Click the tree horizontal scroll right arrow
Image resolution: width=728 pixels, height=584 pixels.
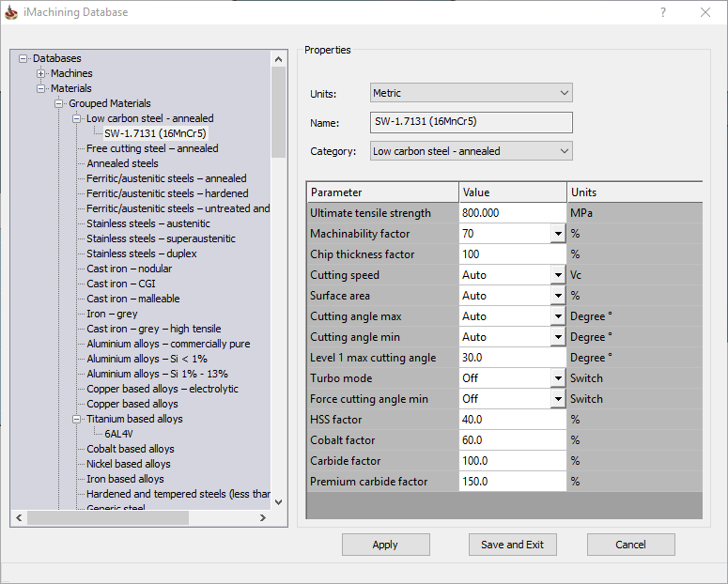263,517
